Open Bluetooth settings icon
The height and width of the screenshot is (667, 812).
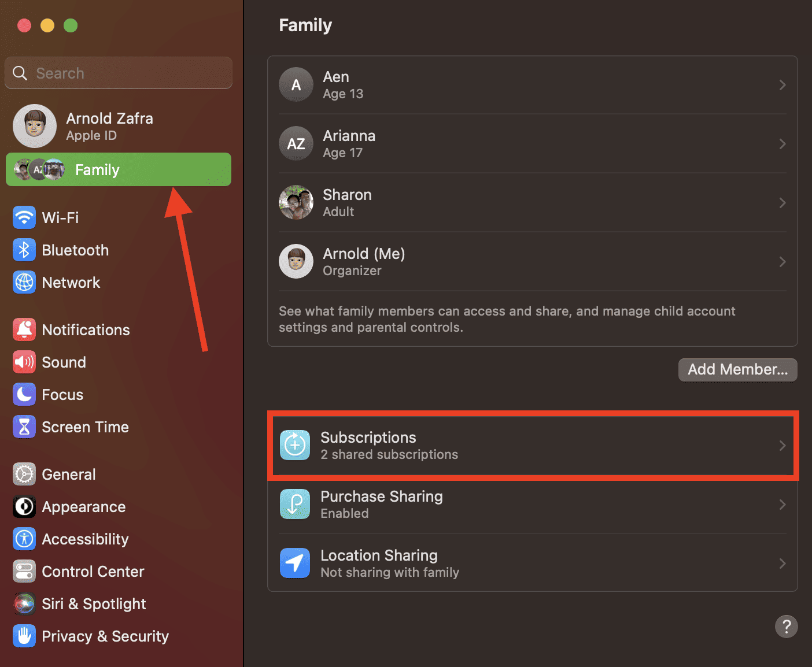coord(24,250)
